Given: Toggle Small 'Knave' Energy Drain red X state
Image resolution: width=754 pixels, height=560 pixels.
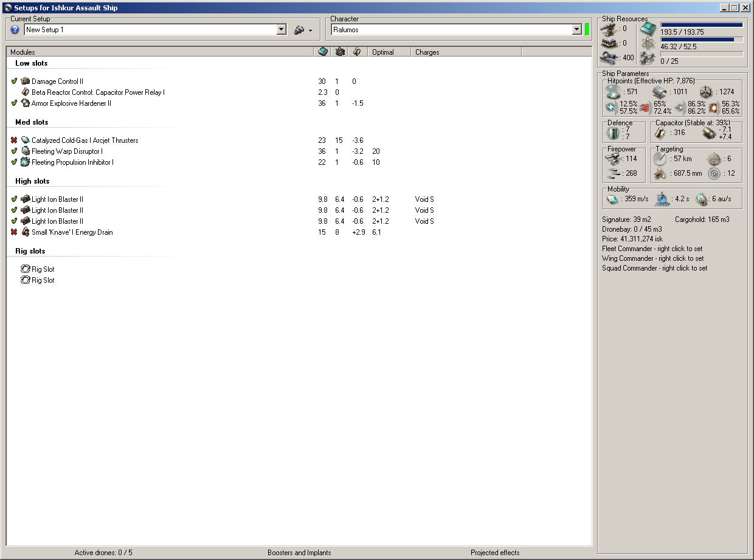Looking at the screenshot, I should pyautogui.click(x=14, y=232).
